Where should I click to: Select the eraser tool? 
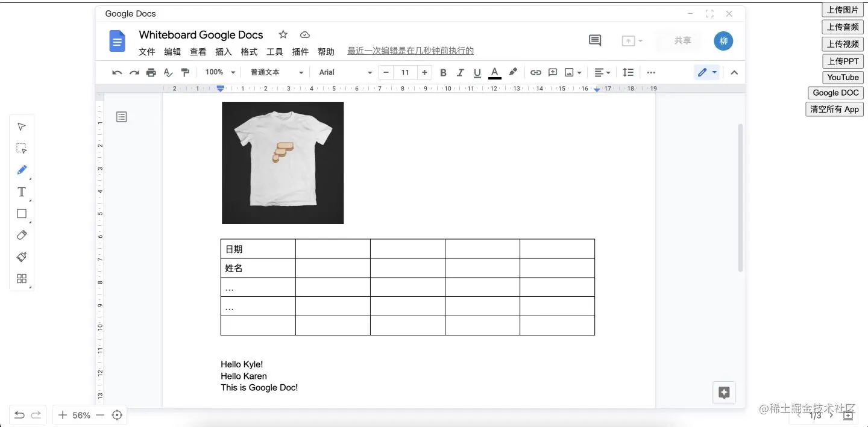[x=22, y=235]
